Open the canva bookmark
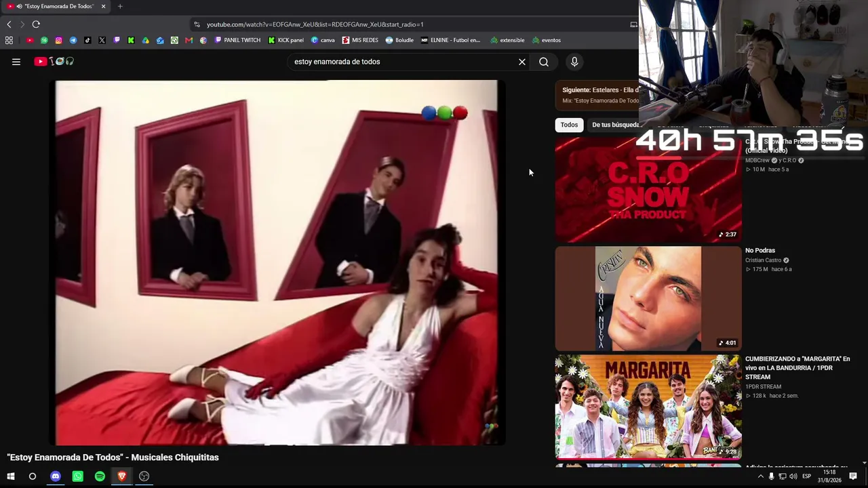 coord(323,40)
